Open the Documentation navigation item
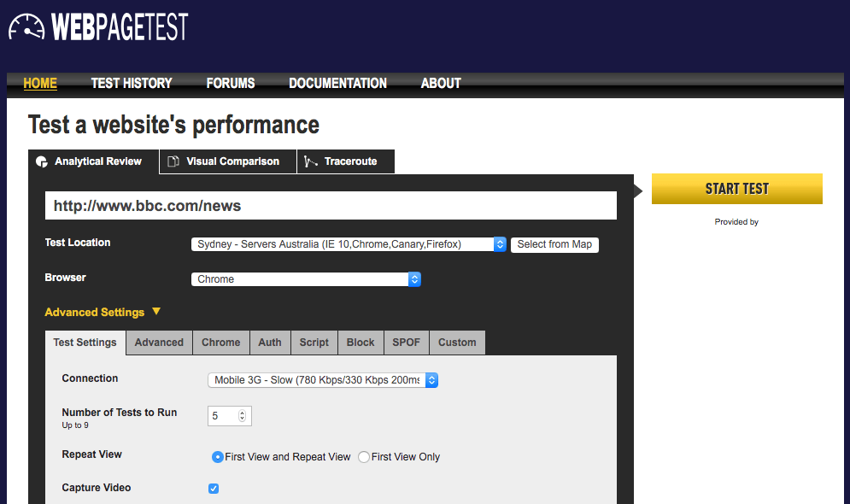This screenshot has width=850, height=504. click(x=337, y=84)
